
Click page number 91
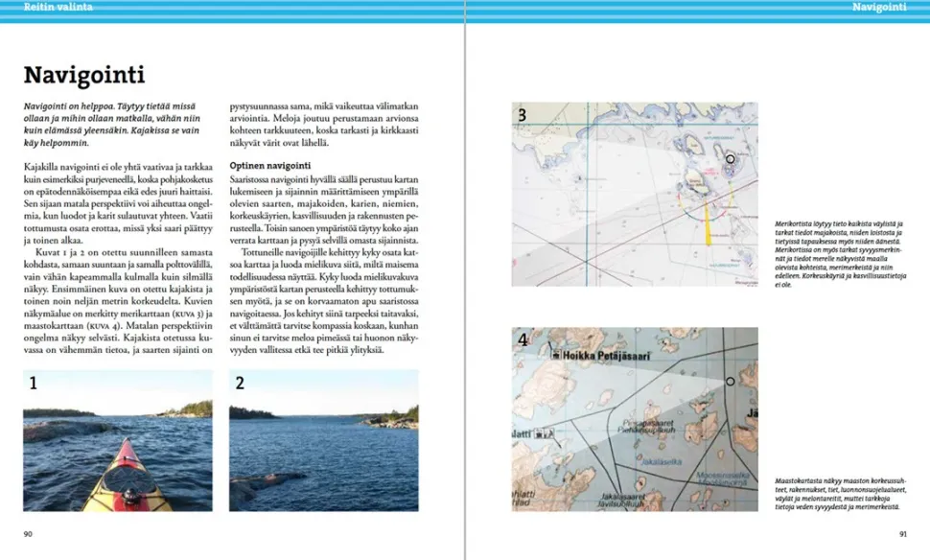tap(903, 534)
